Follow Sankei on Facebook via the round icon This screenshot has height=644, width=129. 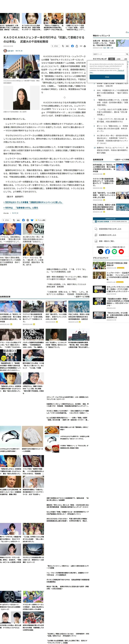107,251
